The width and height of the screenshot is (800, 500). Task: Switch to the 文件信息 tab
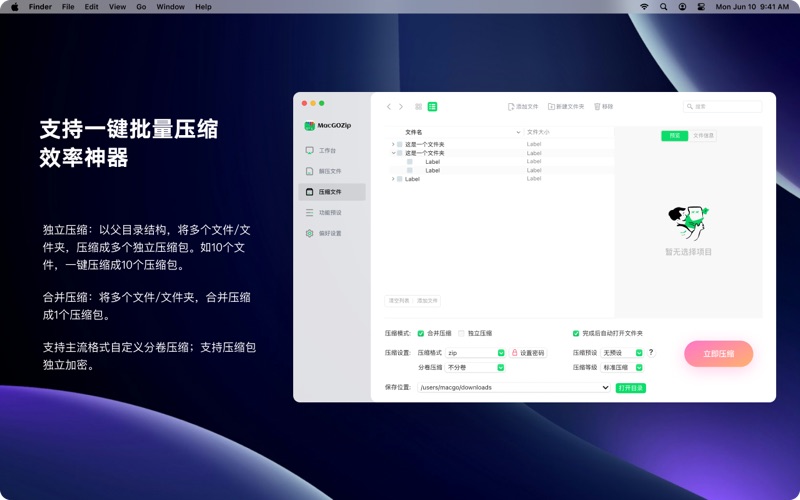[x=703, y=136]
